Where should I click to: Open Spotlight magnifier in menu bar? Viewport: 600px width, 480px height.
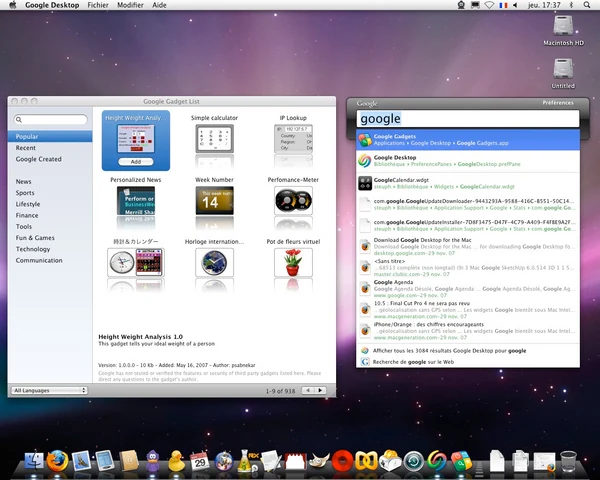tap(587, 5)
